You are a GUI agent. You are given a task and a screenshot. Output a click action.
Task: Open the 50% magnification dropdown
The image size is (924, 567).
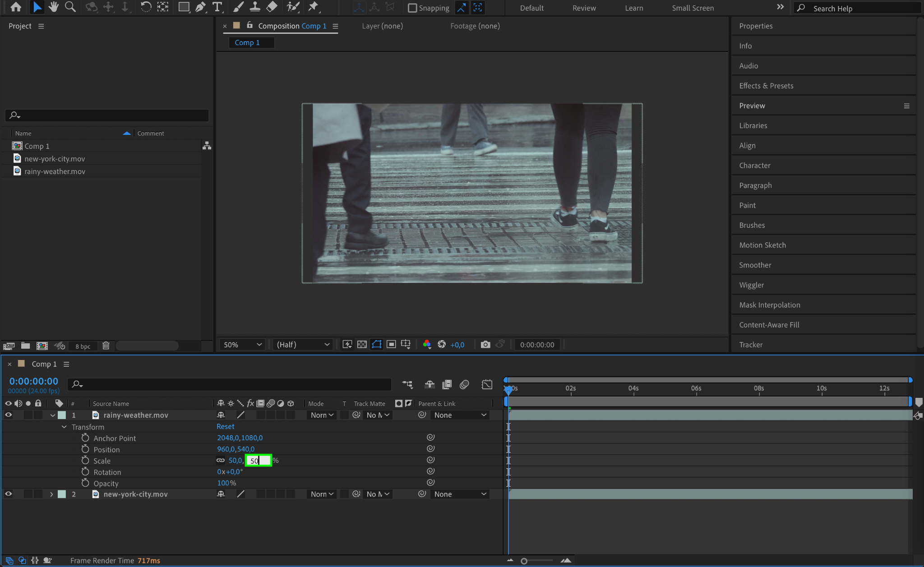tap(242, 345)
